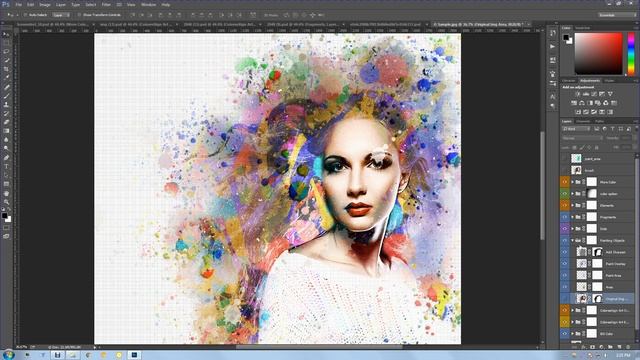Delete layer using trash icon in Layers panel
The image size is (640, 360).
(628, 347)
